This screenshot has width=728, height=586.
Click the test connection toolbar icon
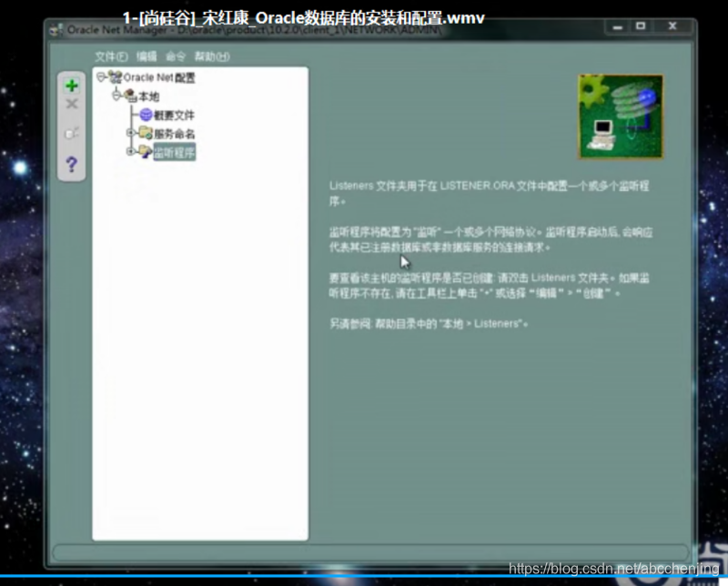(x=72, y=133)
